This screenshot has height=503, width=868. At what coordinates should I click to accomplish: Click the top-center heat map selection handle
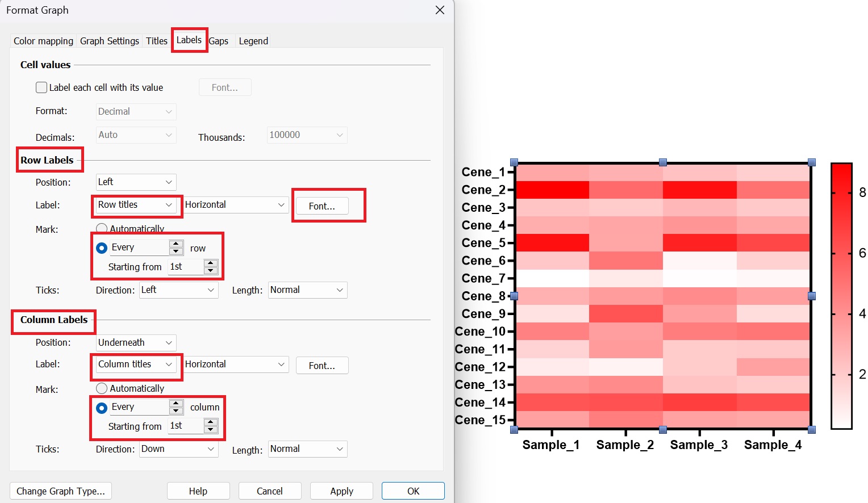[662, 162]
